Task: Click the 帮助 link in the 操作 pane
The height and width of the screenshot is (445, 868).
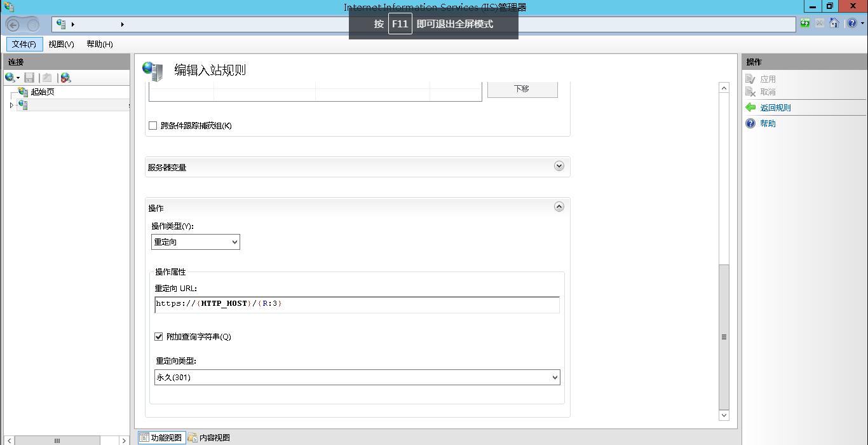Action: [768, 123]
